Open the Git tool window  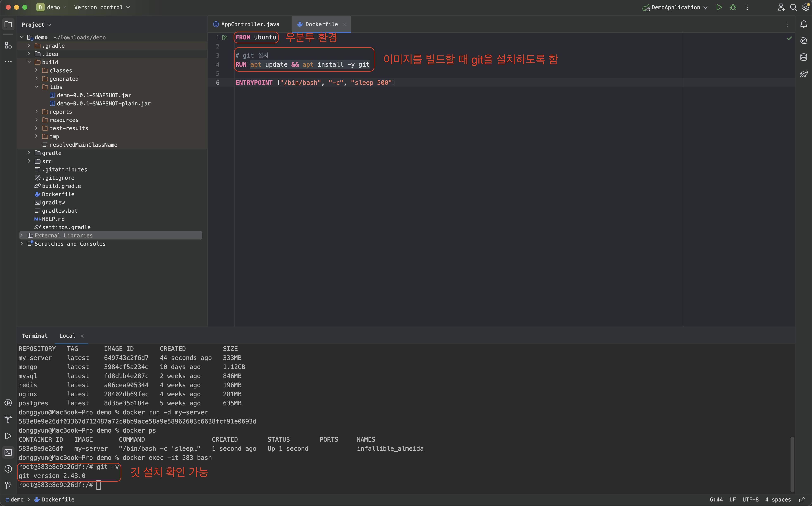pos(8,485)
